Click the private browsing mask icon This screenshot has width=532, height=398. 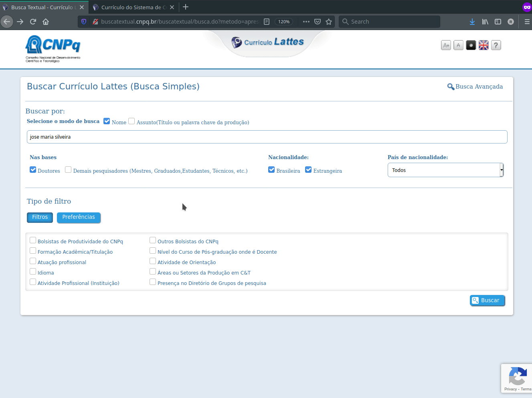527,7
